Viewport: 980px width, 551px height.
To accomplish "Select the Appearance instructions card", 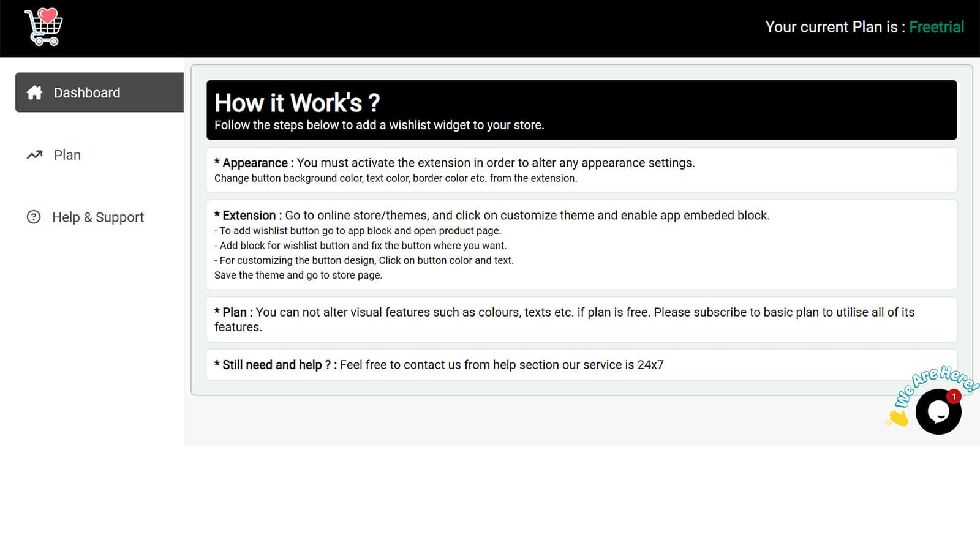I will click(x=581, y=170).
